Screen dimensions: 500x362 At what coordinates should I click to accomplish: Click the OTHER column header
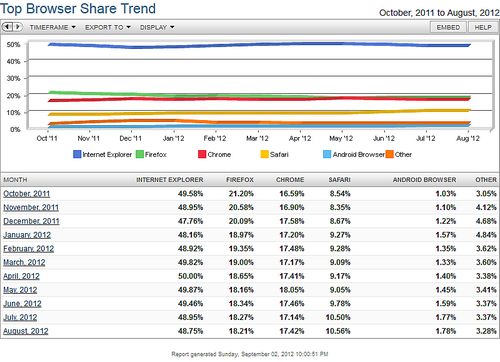[x=486, y=180]
